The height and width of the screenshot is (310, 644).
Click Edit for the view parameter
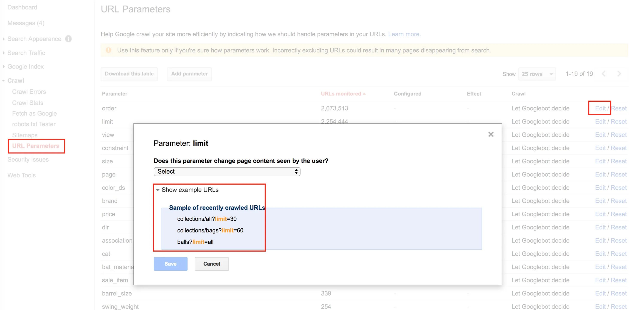[600, 135]
